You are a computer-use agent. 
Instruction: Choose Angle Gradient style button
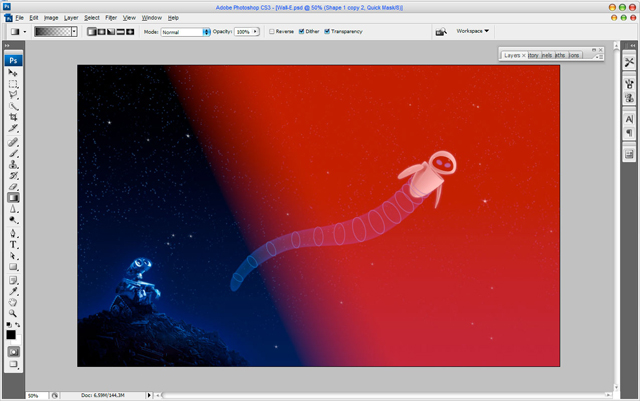pyautogui.click(x=111, y=31)
